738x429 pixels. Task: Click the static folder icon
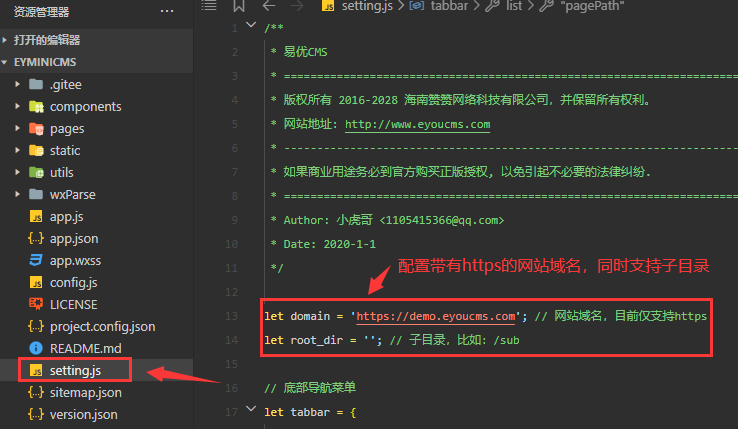[x=36, y=150]
